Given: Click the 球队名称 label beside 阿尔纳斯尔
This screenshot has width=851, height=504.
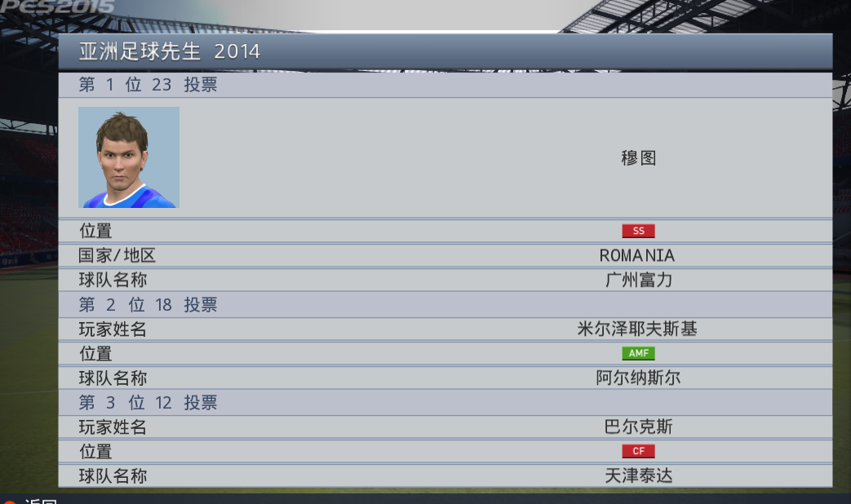Looking at the screenshot, I should (x=113, y=378).
